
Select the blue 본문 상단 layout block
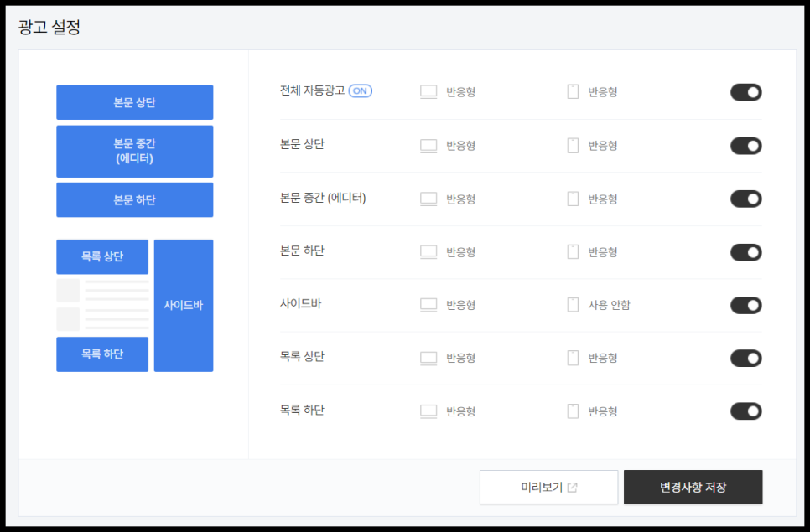pos(134,101)
